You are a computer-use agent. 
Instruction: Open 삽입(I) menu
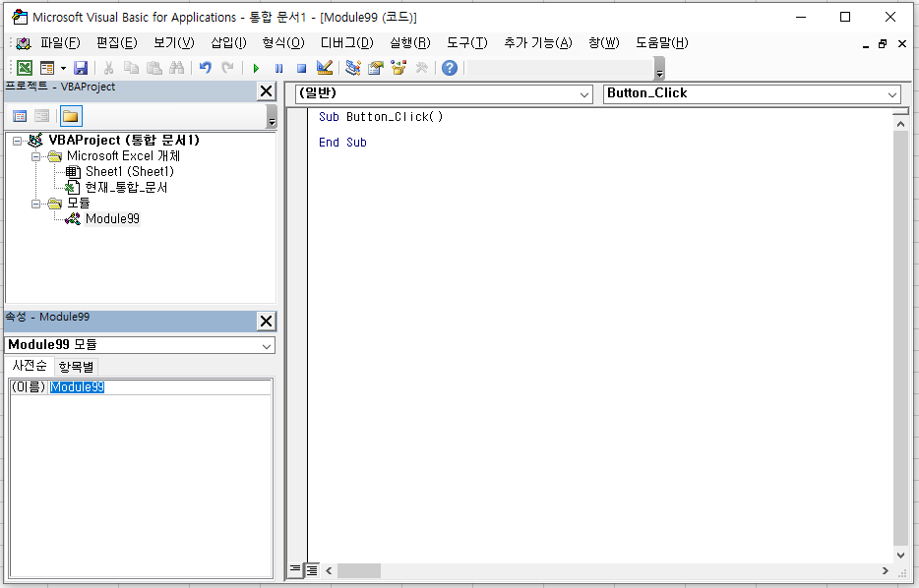tap(228, 42)
